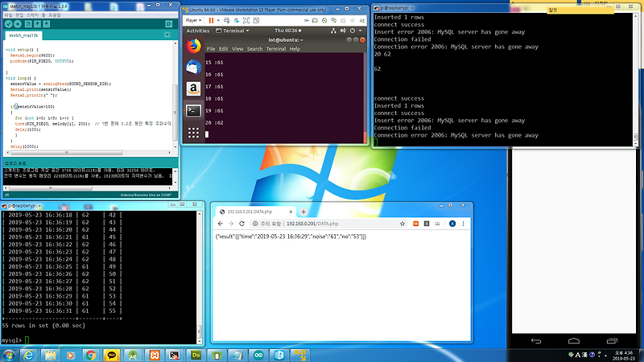The height and width of the screenshot is (362, 644).
Task: Click the Ubuntu network status icon
Action: 333,31
